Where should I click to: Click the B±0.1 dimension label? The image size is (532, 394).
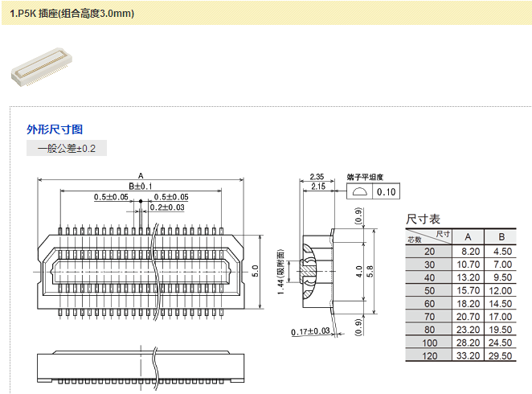pos(141,186)
